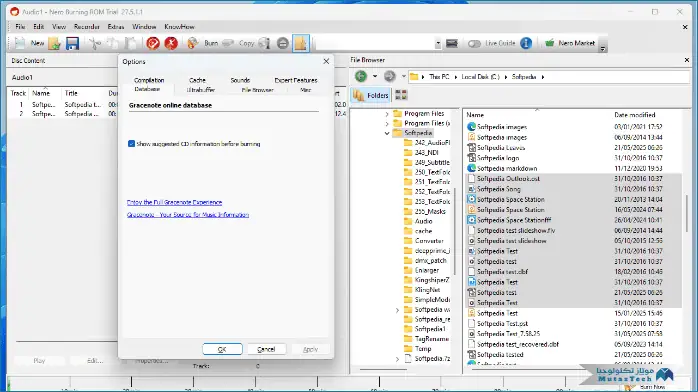Sort files by Date modified column

(x=635, y=115)
